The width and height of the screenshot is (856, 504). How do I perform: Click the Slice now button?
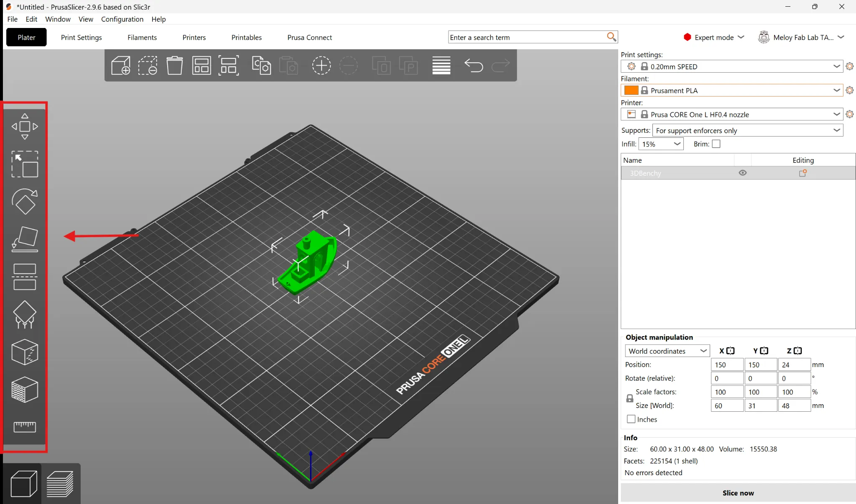coord(738,493)
